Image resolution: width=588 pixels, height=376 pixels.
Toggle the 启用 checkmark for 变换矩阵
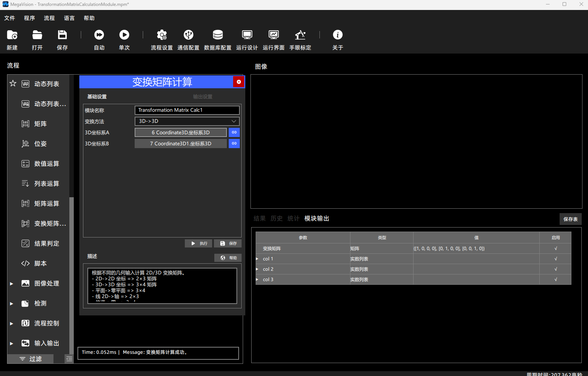click(x=556, y=249)
